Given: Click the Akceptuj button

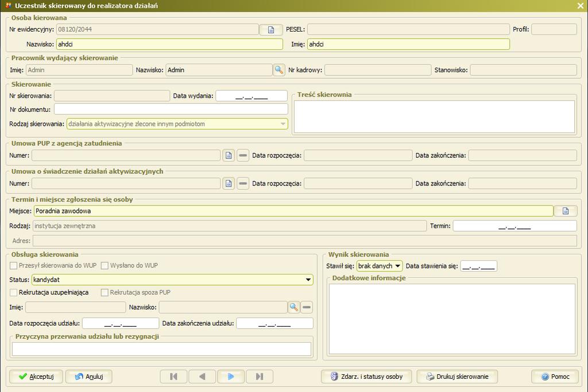Looking at the screenshot, I should [36, 377].
